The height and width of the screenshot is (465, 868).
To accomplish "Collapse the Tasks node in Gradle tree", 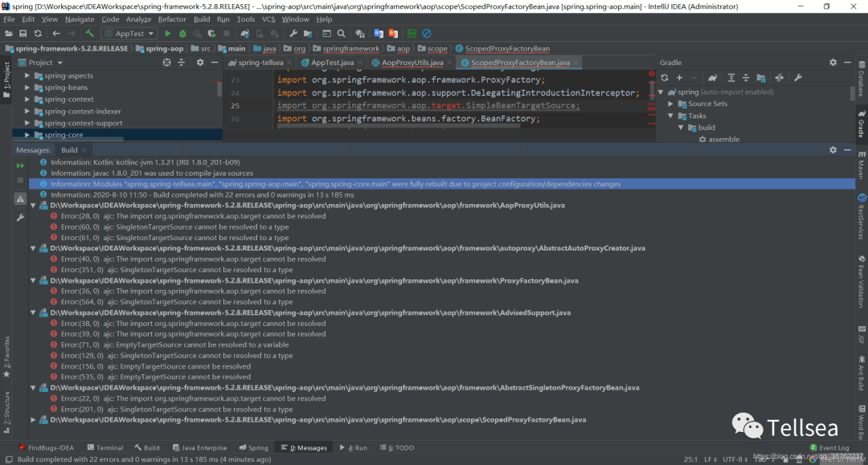I will click(x=670, y=116).
